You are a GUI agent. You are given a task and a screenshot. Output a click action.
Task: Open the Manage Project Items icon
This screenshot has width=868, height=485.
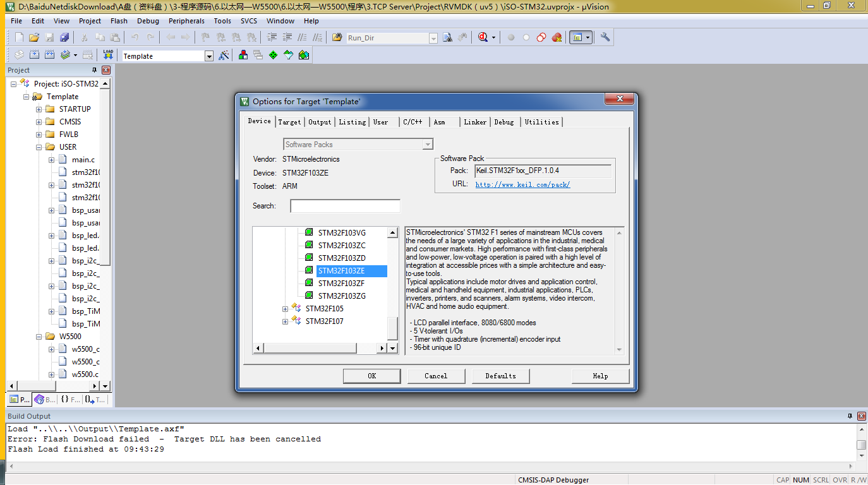click(x=243, y=56)
